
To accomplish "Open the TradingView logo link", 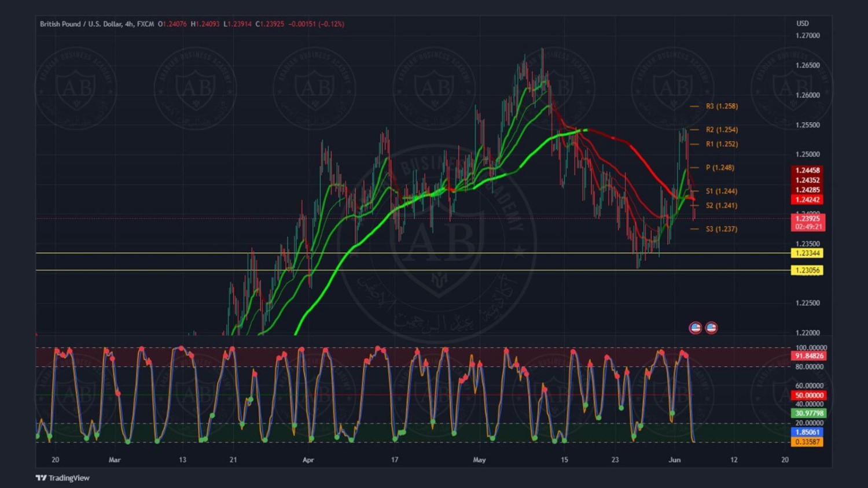I will click(62, 478).
